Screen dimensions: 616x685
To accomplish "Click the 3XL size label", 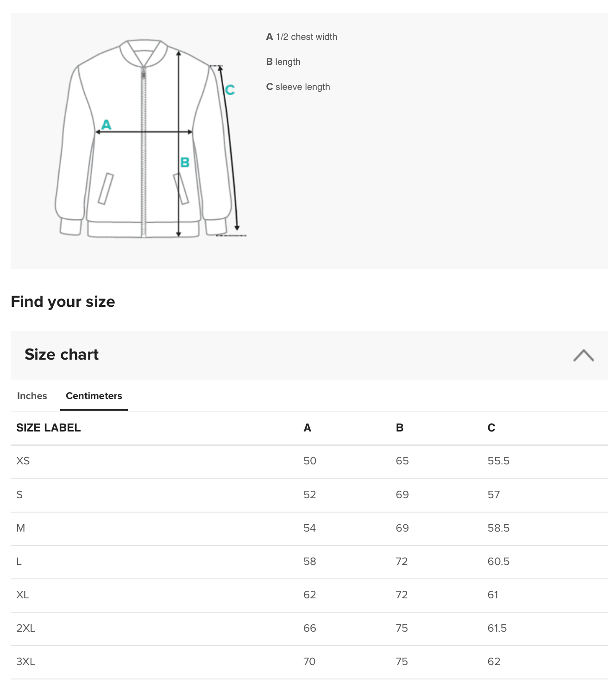I will point(26,661).
